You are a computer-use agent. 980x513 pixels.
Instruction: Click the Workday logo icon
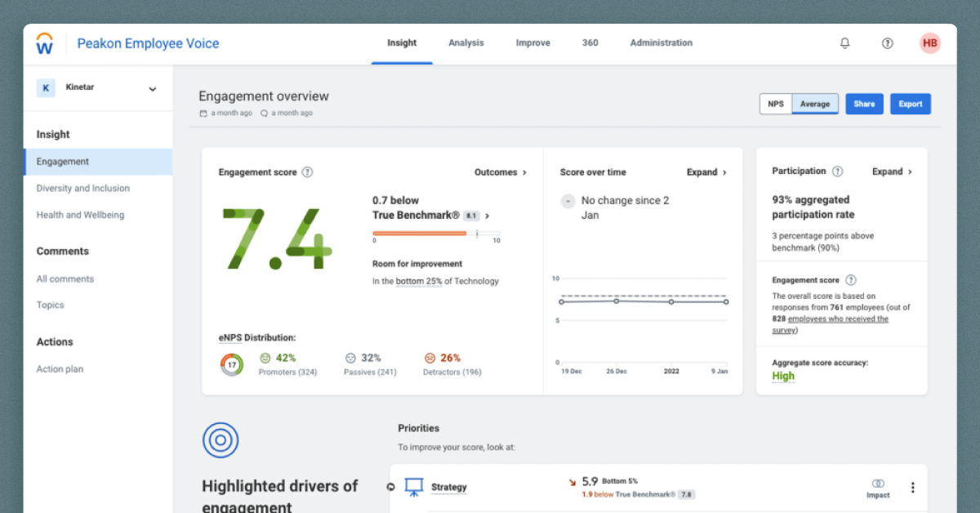[45, 43]
